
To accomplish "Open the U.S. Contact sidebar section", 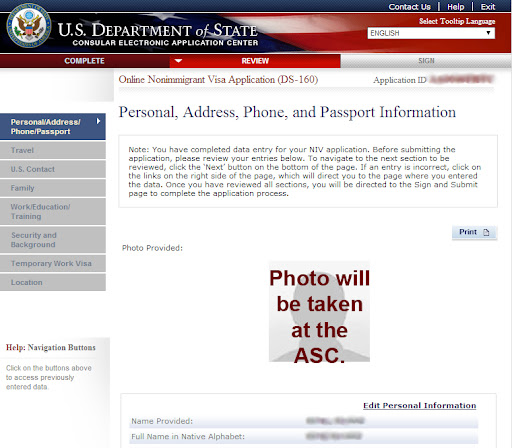I will tap(53, 169).
